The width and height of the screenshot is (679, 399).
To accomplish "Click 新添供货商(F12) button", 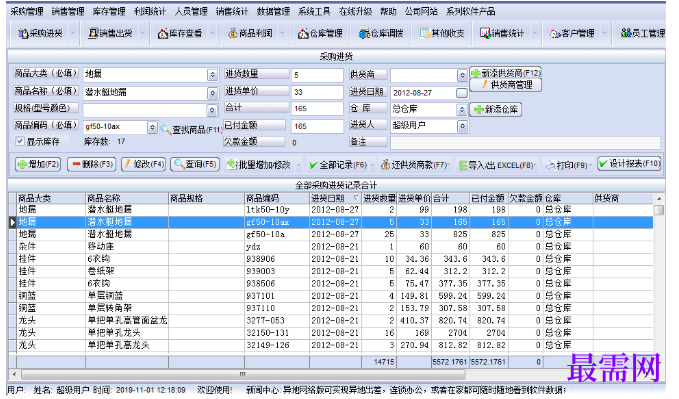I will pos(505,73).
